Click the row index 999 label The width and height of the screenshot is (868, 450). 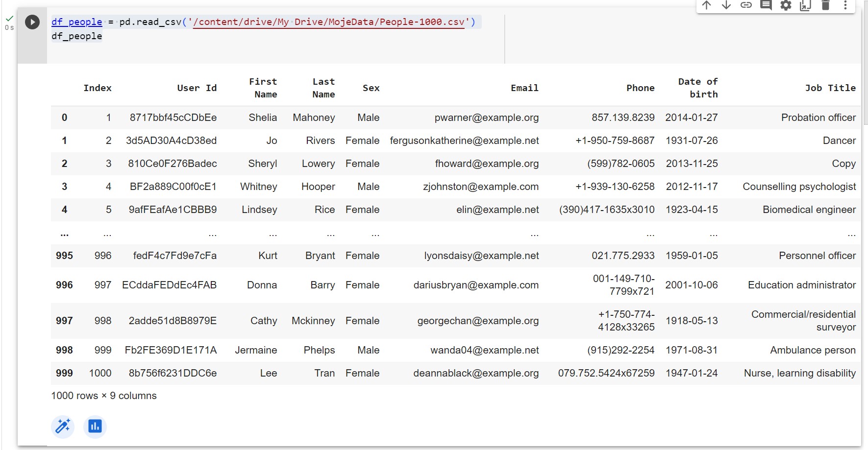pyautogui.click(x=64, y=373)
